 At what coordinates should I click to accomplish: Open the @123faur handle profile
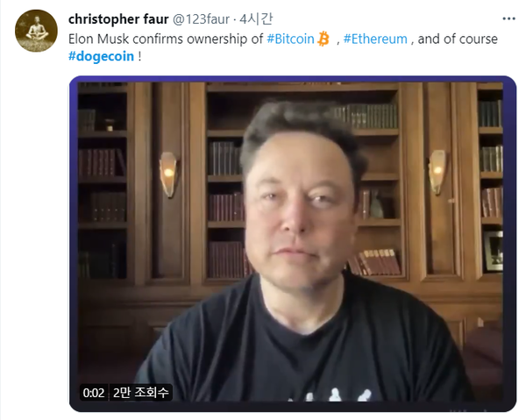click(201, 19)
